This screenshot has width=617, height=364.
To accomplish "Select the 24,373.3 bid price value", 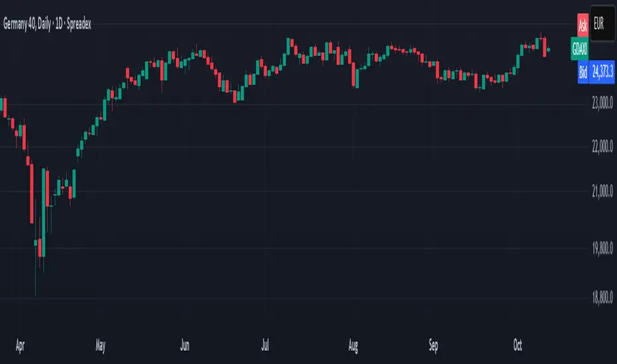I will pyautogui.click(x=602, y=72).
